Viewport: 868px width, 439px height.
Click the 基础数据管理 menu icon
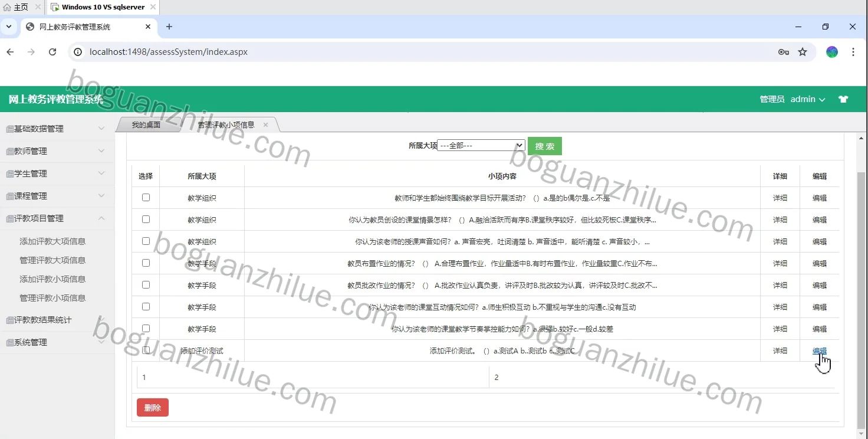point(9,129)
